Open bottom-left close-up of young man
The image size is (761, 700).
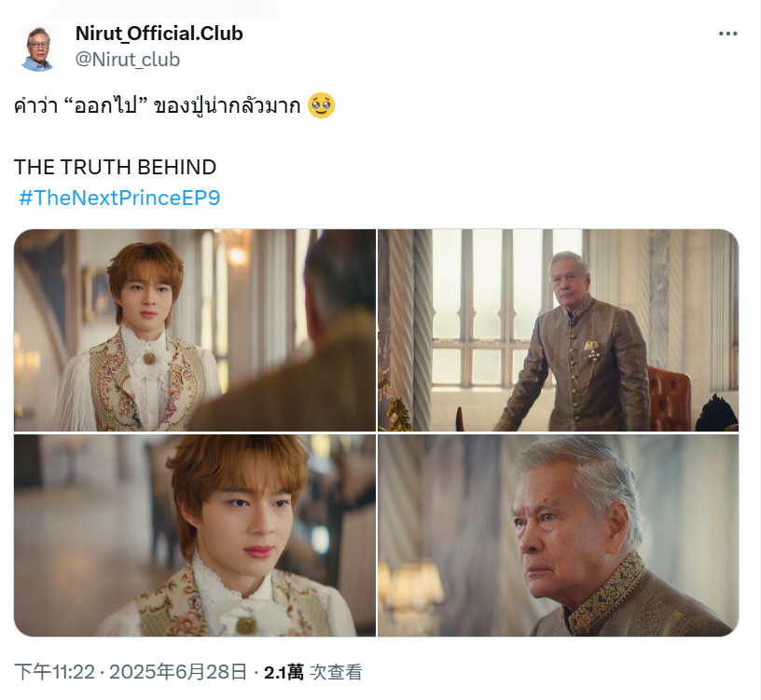pyautogui.click(x=195, y=535)
